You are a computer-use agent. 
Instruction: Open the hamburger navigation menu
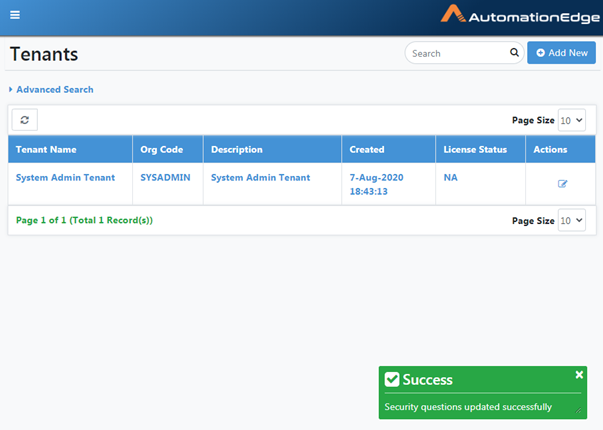pos(15,15)
